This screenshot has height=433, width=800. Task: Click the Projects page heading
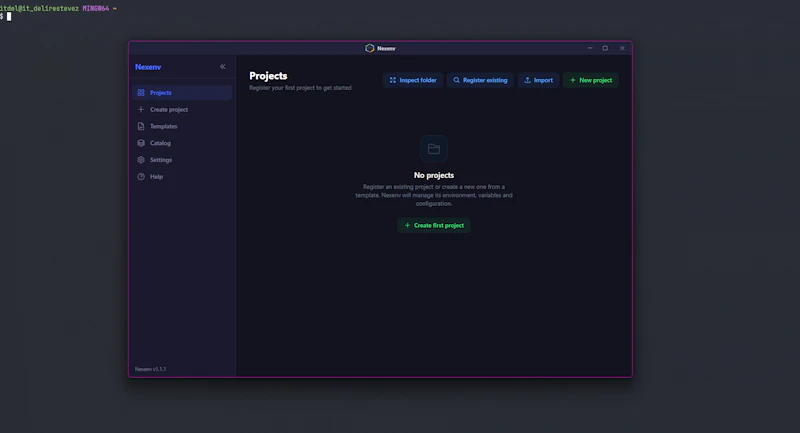268,76
